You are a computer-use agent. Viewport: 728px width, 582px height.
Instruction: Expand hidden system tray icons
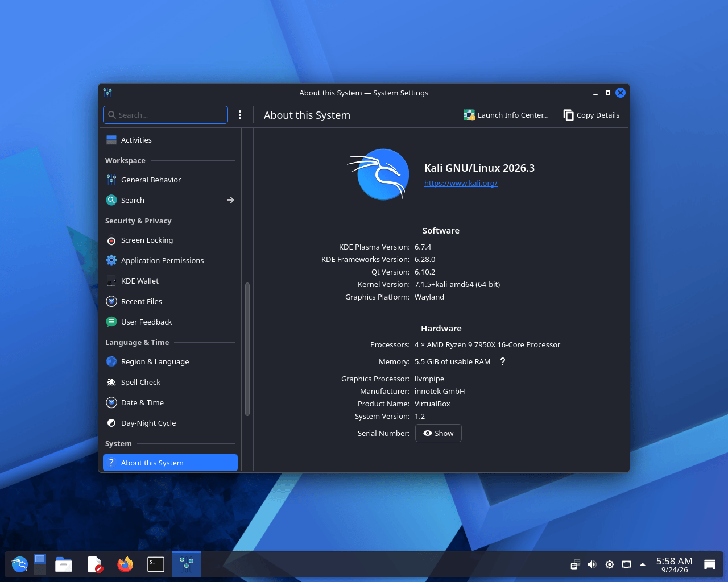tap(643, 564)
